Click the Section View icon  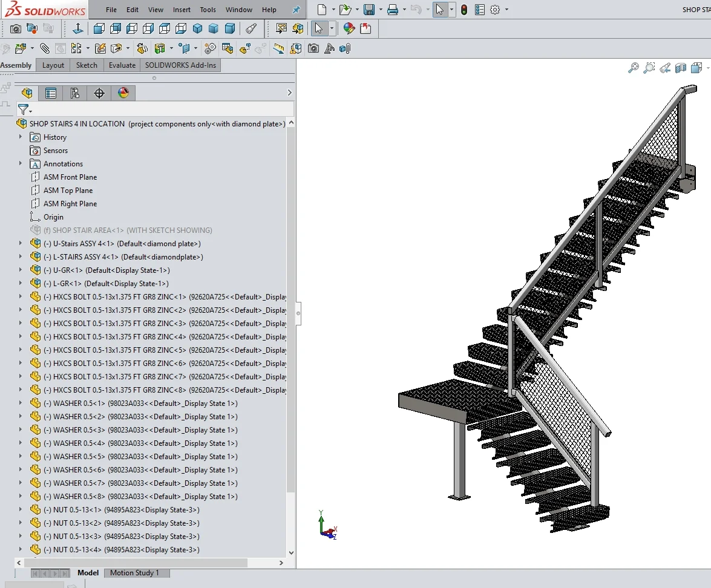point(681,68)
